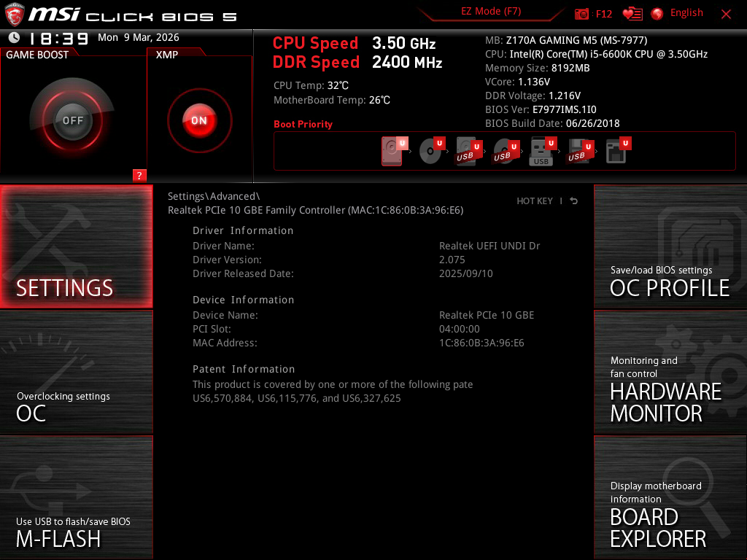The width and height of the screenshot is (747, 560).
Task: Click the MSI dragon shield logo
Action: (15, 14)
